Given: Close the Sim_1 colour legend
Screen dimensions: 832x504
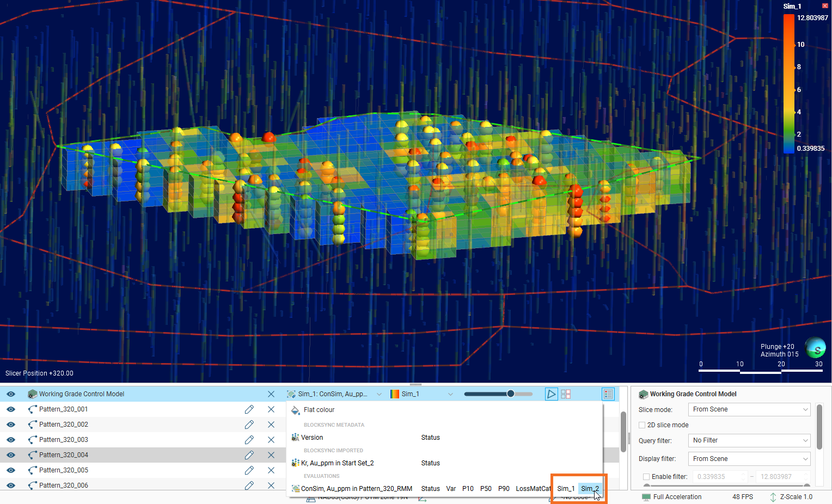Looking at the screenshot, I should click(825, 6).
